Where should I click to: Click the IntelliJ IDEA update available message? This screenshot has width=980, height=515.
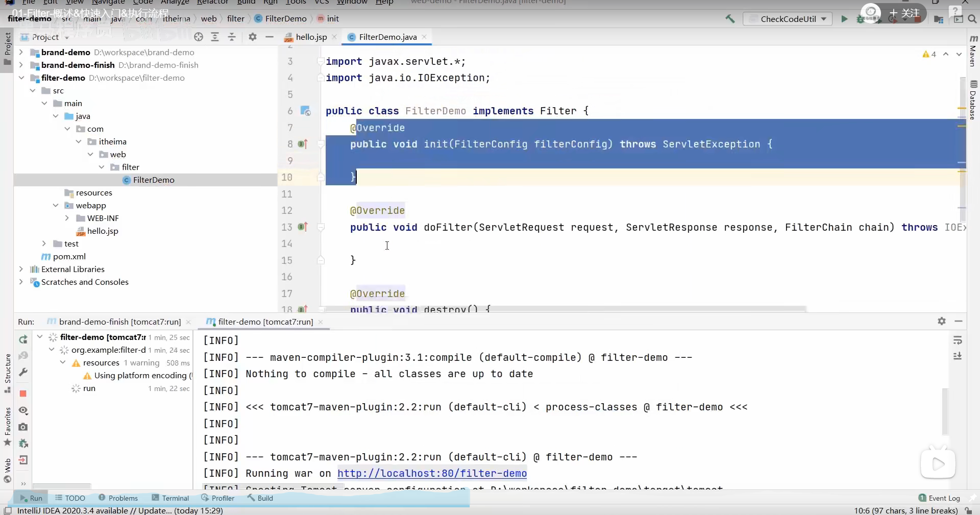click(120, 510)
